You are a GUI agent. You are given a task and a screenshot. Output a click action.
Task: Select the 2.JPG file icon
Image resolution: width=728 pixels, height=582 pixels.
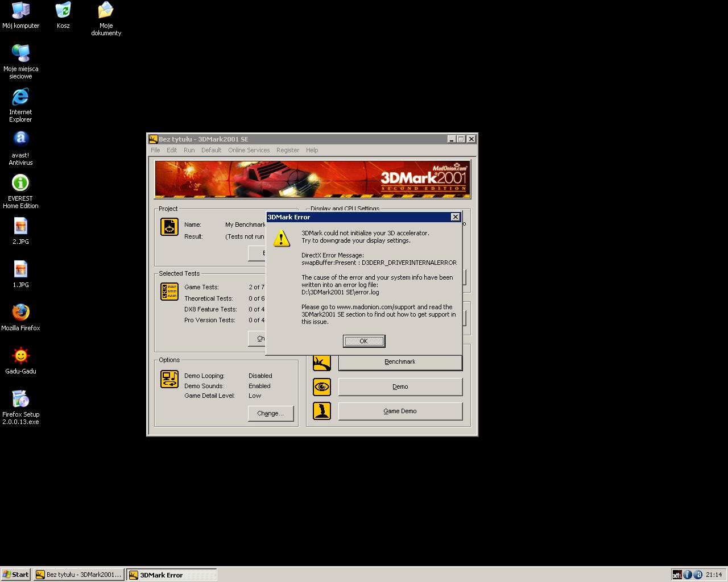point(20,231)
